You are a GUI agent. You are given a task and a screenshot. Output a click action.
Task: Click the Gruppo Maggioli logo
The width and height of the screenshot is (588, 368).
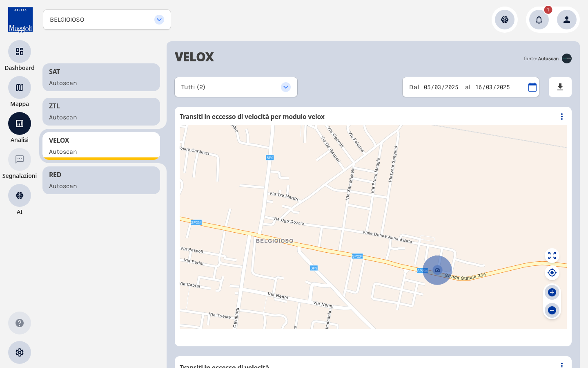tap(20, 20)
